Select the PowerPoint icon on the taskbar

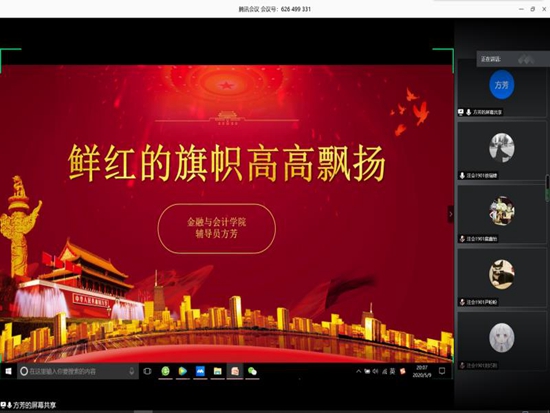click(235, 371)
